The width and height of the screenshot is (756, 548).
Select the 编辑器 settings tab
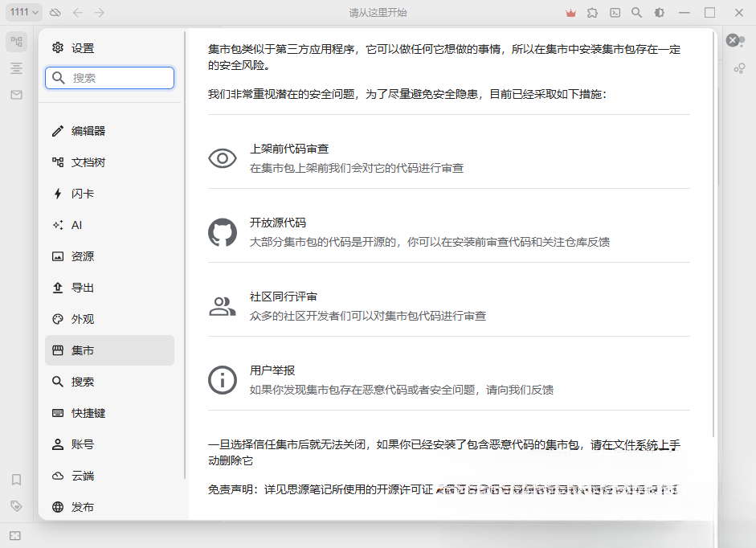click(x=109, y=131)
